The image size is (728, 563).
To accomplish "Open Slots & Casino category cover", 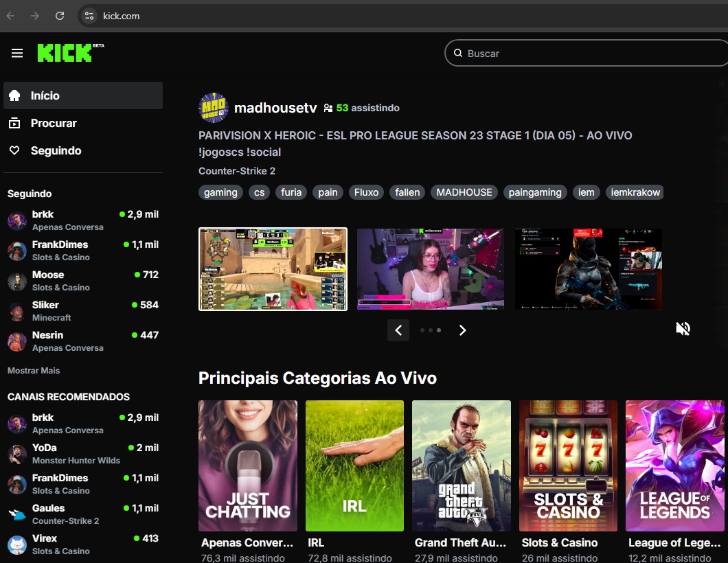I will pyautogui.click(x=568, y=466).
